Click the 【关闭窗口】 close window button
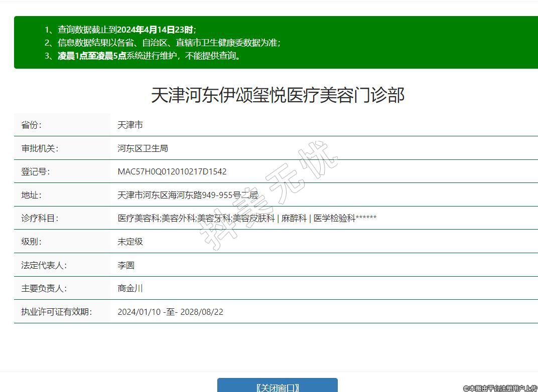 [277, 387]
